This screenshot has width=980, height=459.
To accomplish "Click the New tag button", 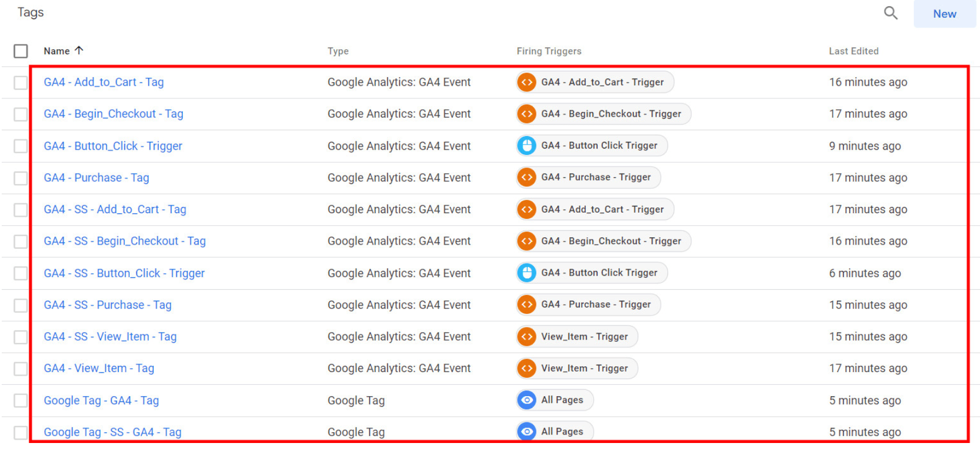I will tap(944, 14).
